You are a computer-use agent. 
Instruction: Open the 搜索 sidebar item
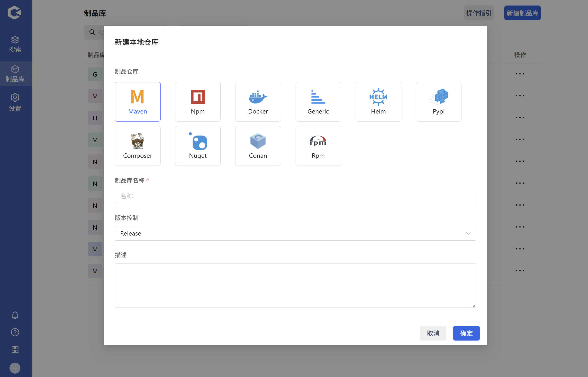(x=15, y=44)
